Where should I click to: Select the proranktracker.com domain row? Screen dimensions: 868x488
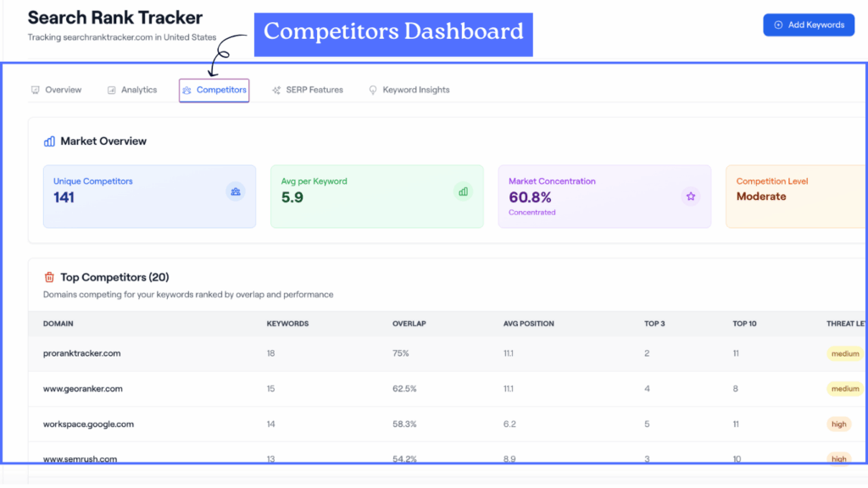point(81,353)
